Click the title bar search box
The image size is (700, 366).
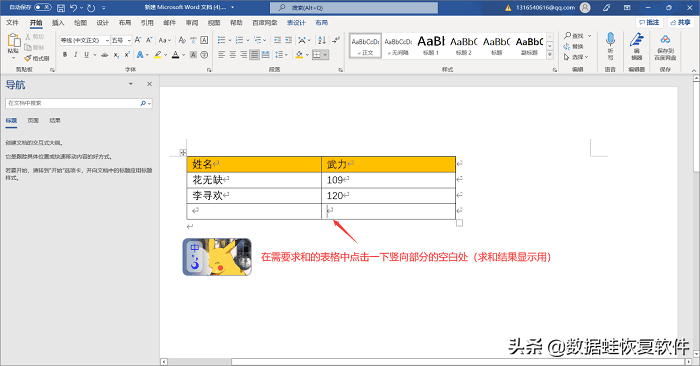coord(354,8)
